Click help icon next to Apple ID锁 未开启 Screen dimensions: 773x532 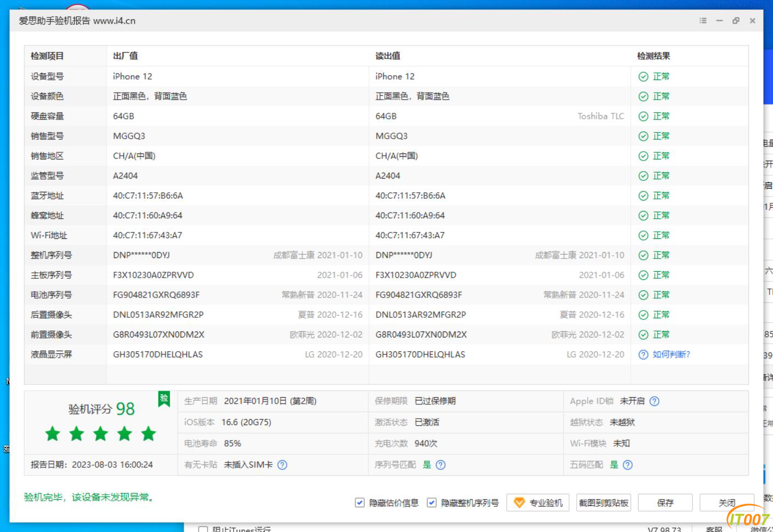click(654, 401)
